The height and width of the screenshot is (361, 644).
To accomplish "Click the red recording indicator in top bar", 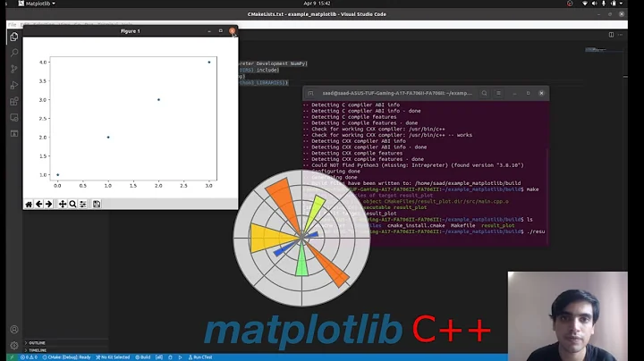I will [x=570, y=4].
